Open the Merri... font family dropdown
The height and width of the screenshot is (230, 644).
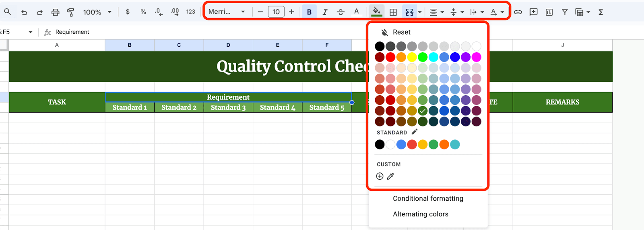227,12
